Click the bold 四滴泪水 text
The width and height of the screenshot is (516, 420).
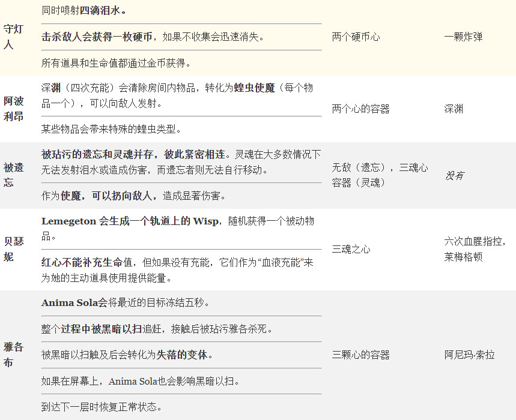104,11
